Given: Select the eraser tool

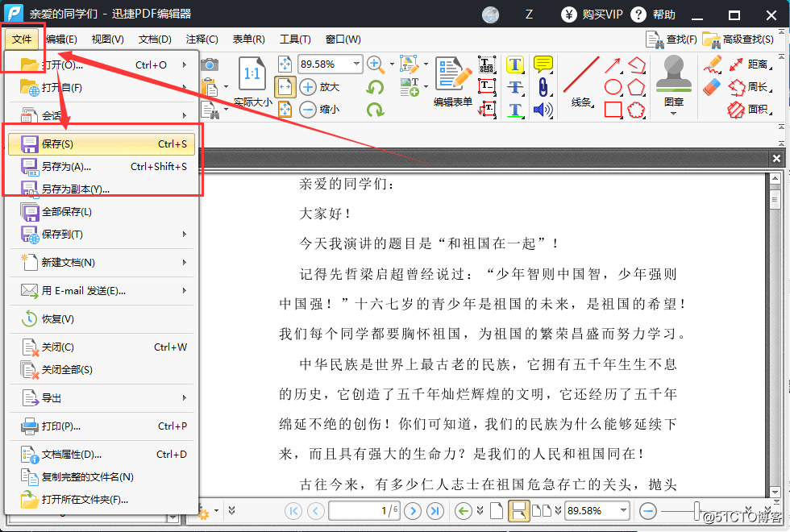Looking at the screenshot, I should pos(713,87).
